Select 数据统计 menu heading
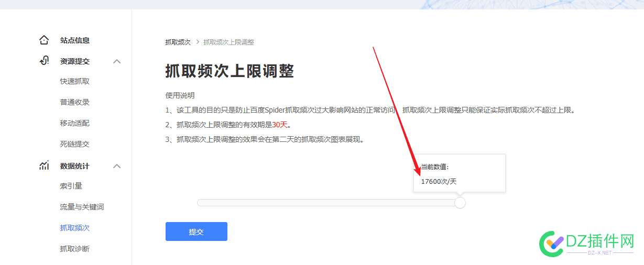Viewport: 644px width, 265px height. [75, 166]
